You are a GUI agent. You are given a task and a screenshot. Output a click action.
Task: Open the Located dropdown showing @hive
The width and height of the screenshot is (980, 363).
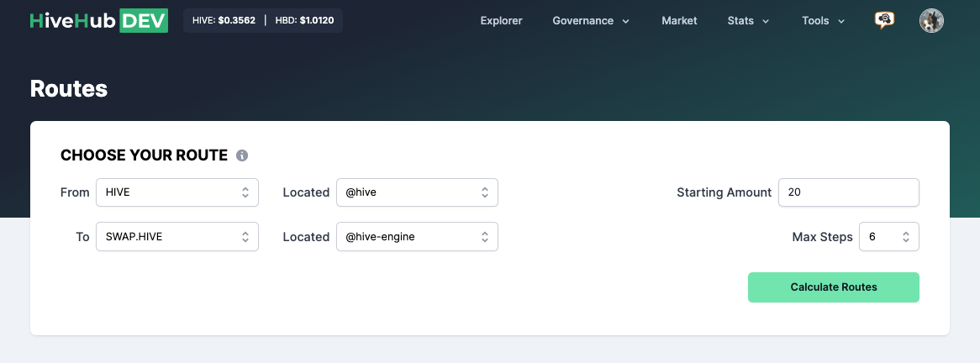coord(417,192)
